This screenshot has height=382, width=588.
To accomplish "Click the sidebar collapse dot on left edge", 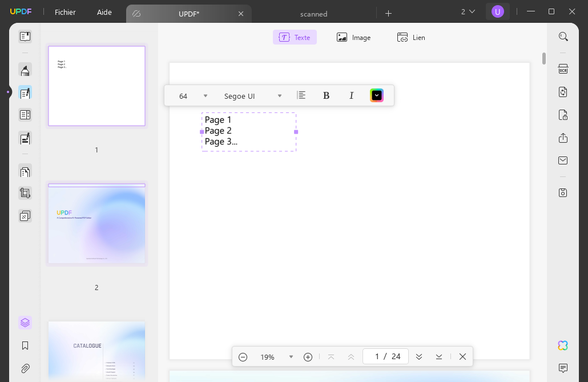I will 8,92.
